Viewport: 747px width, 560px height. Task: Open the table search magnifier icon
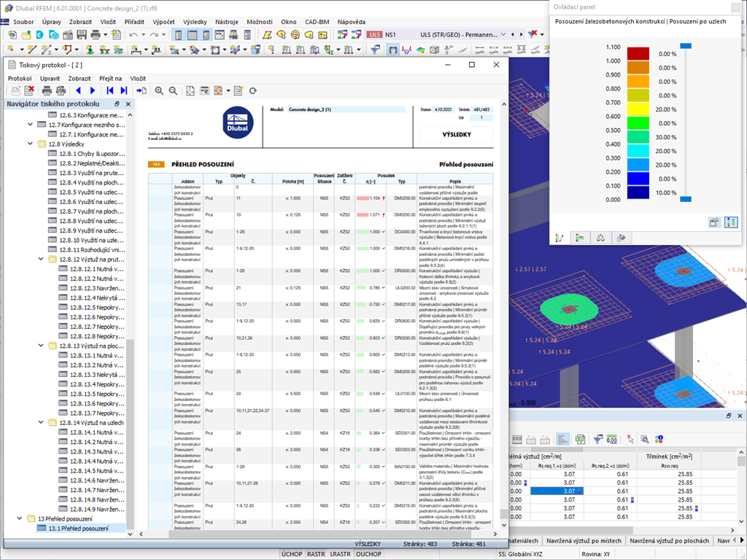(645, 439)
